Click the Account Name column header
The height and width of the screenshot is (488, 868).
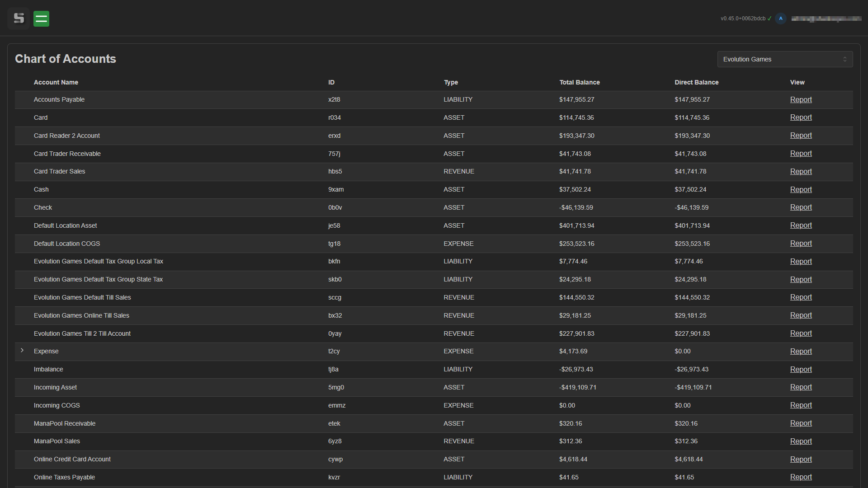tap(56, 82)
